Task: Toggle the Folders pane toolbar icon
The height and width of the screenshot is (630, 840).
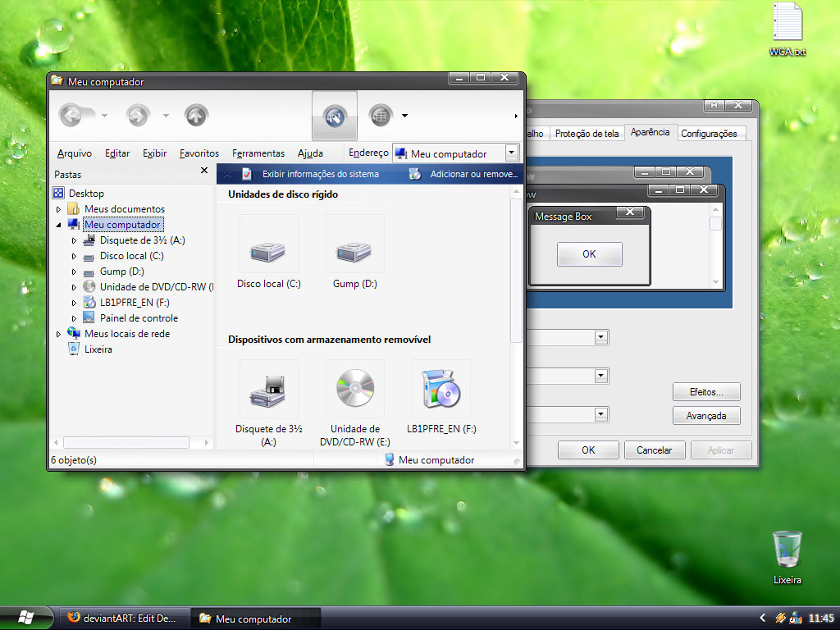Action: pos(335,116)
